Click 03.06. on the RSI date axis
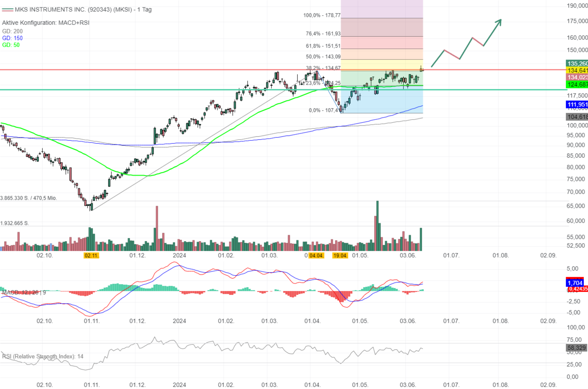 pyautogui.click(x=408, y=385)
